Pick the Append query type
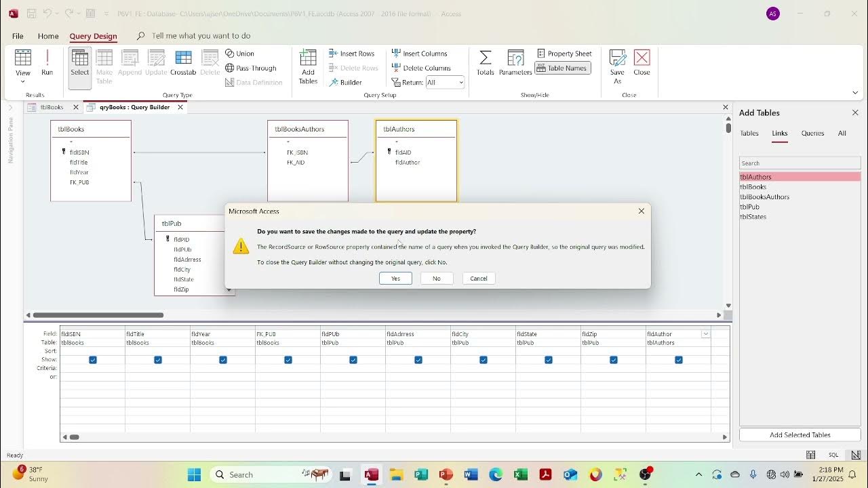868x488 pixels. click(130, 62)
